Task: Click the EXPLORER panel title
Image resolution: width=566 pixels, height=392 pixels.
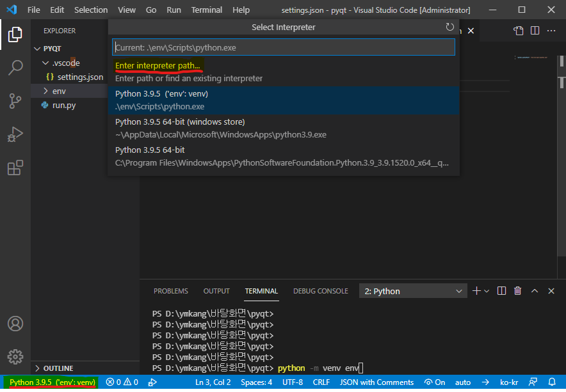Action: (60, 31)
